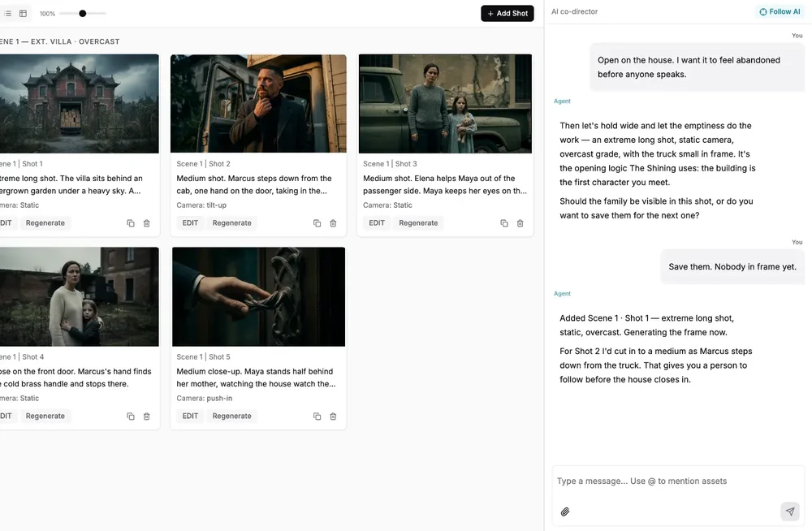Click the 'EXT. VILLA · OVERCAST' scene heading
The width and height of the screenshot is (812, 531).
[x=75, y=41]
